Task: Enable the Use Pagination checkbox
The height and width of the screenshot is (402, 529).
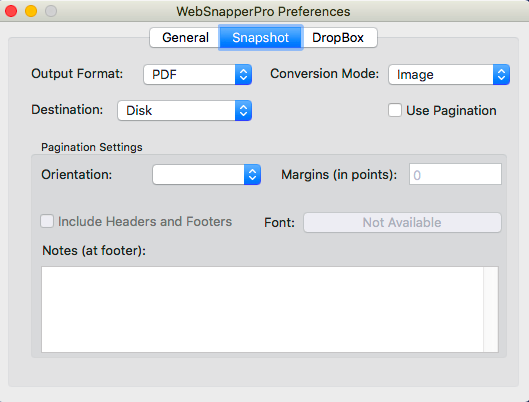Action: point(395,110)
